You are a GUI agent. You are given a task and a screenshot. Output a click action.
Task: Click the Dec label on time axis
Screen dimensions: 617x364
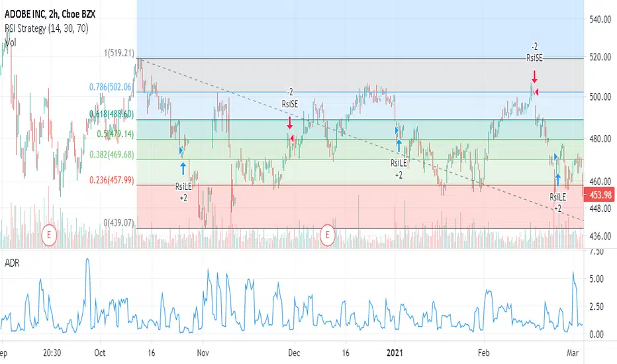(294, 353)
